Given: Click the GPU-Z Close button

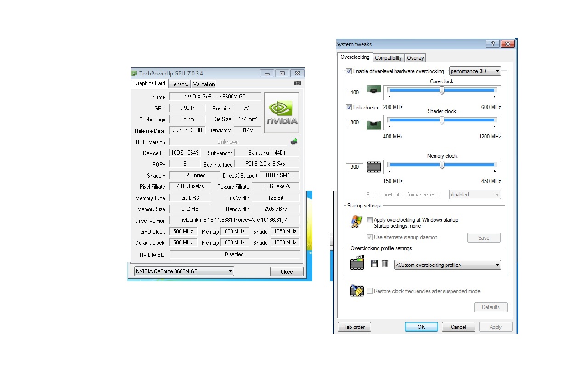Looking at the screenshot, I should (x=287, y=272).
